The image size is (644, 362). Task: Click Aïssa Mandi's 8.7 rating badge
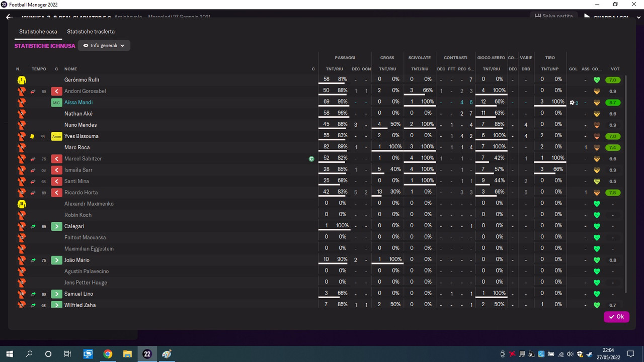pos(613,103)
